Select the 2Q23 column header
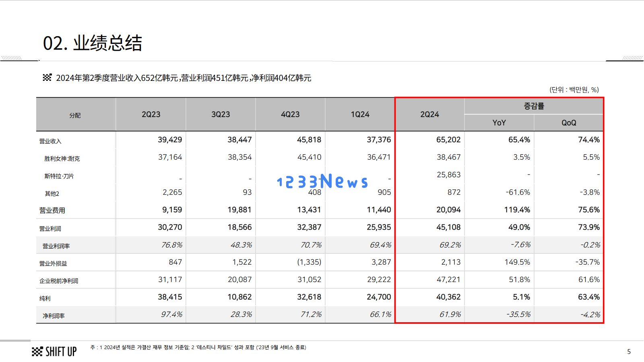The image size is (644, 362). point(151,115)
